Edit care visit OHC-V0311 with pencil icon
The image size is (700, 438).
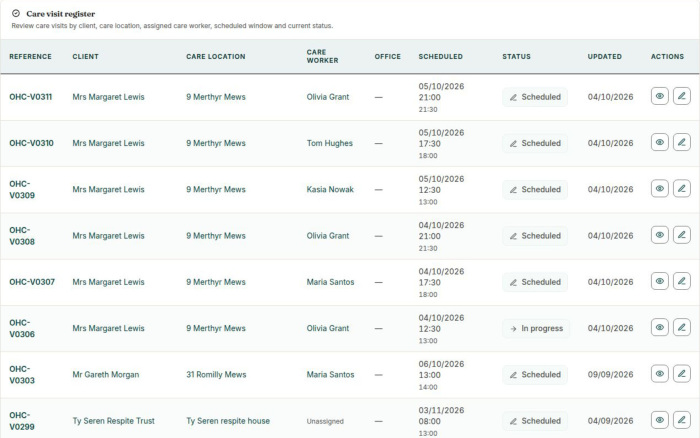(682, 96)
